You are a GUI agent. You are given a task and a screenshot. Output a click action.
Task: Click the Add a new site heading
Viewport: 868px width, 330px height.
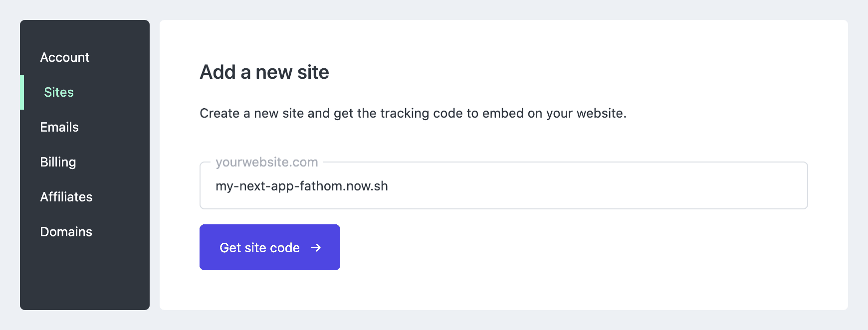click(264, 72)
